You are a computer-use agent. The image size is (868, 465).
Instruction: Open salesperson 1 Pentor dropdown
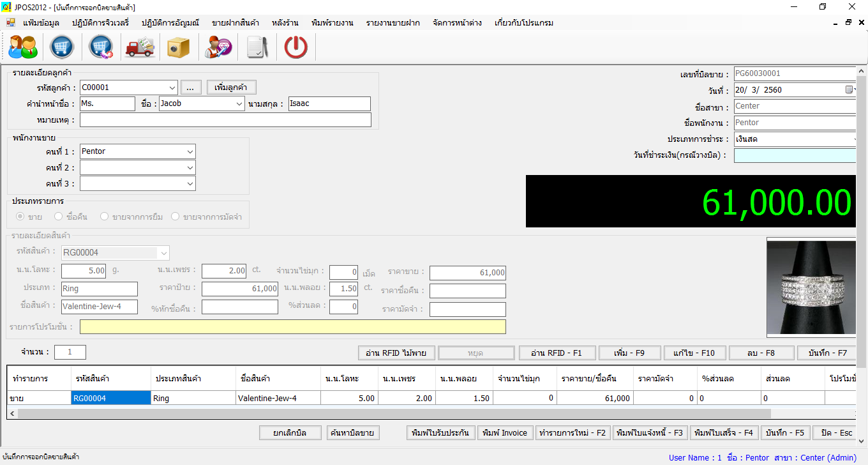[x=190, y=152]
